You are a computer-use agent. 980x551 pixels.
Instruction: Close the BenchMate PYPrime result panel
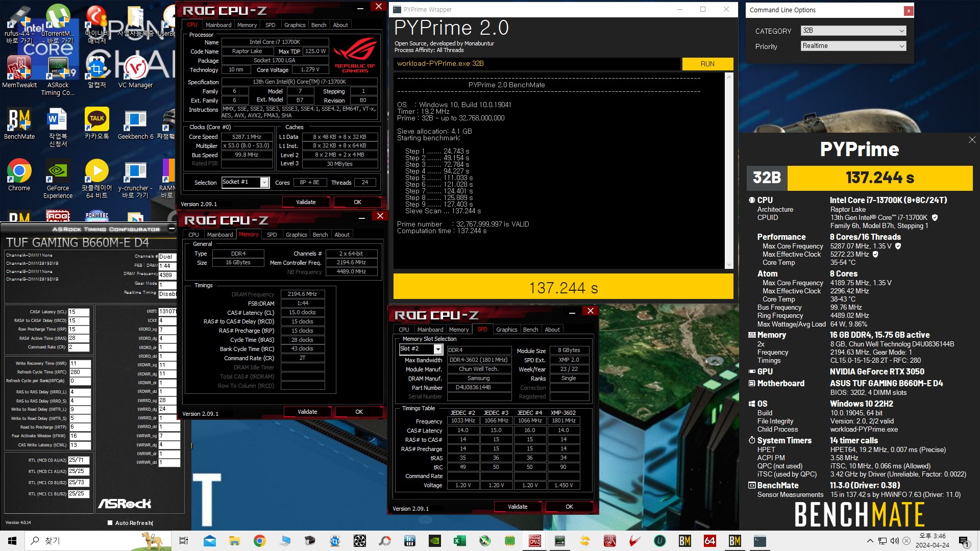pos(972,140)
